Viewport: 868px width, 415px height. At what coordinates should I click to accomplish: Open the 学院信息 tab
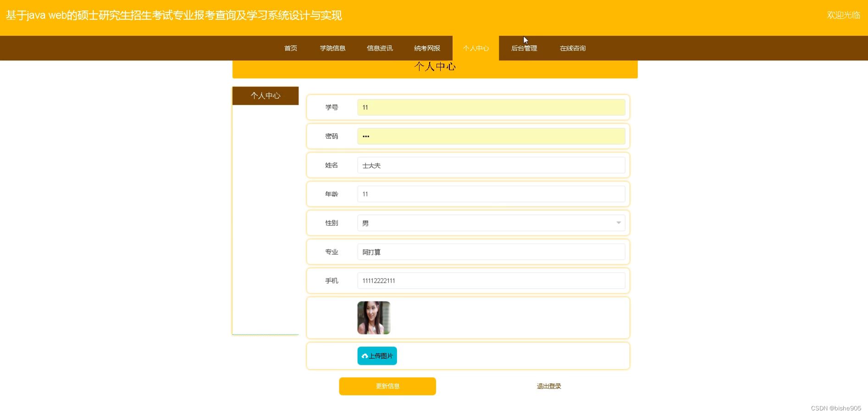pos(332,48)
